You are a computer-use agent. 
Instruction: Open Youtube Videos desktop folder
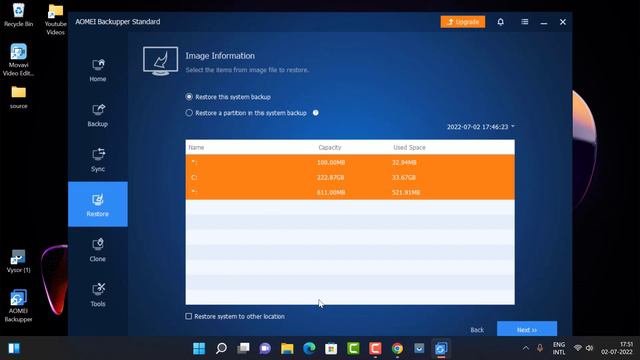[x=56, y=19]
